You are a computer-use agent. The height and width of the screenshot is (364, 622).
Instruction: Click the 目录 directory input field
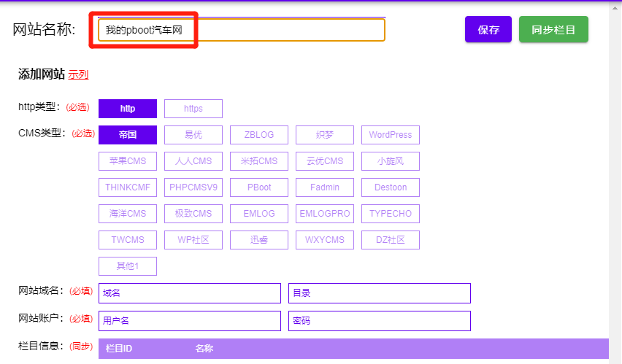(380, 293)
